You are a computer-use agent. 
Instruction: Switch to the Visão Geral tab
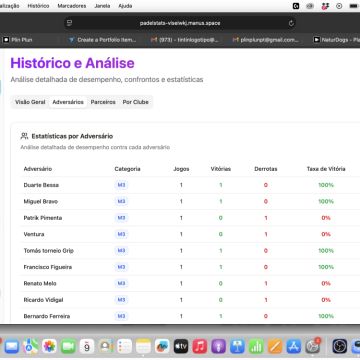[x=30, y=102]
